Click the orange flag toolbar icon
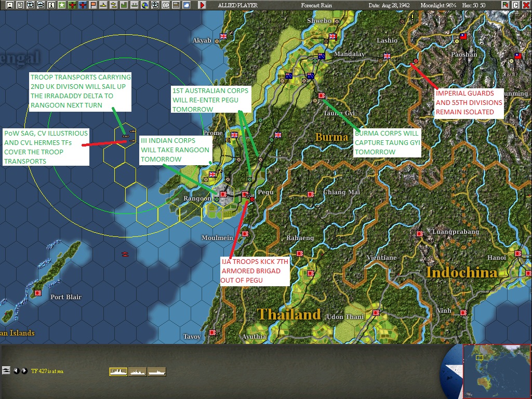The image size is (532, 399). (92, 5)
